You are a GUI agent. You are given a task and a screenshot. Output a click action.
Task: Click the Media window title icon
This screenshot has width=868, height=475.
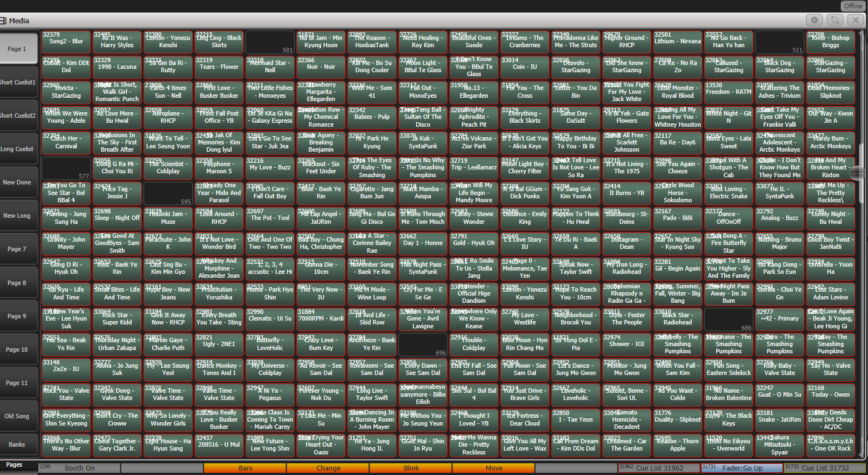tap(3, 21)
